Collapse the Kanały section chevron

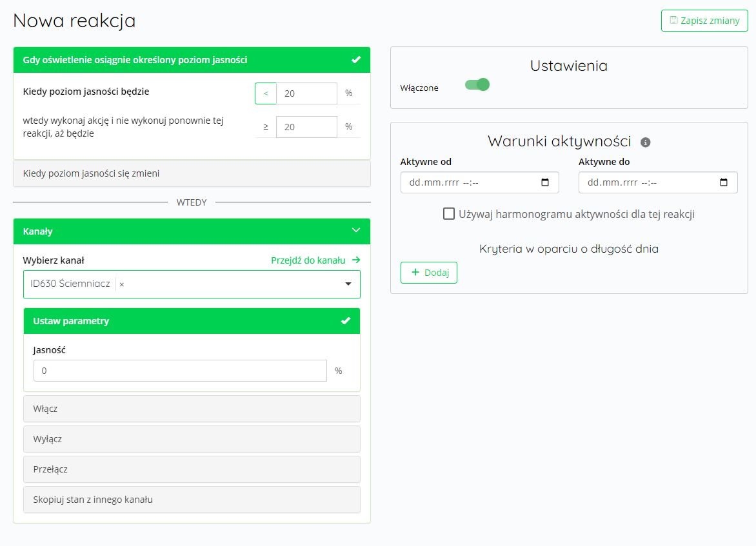click(356, 230)
